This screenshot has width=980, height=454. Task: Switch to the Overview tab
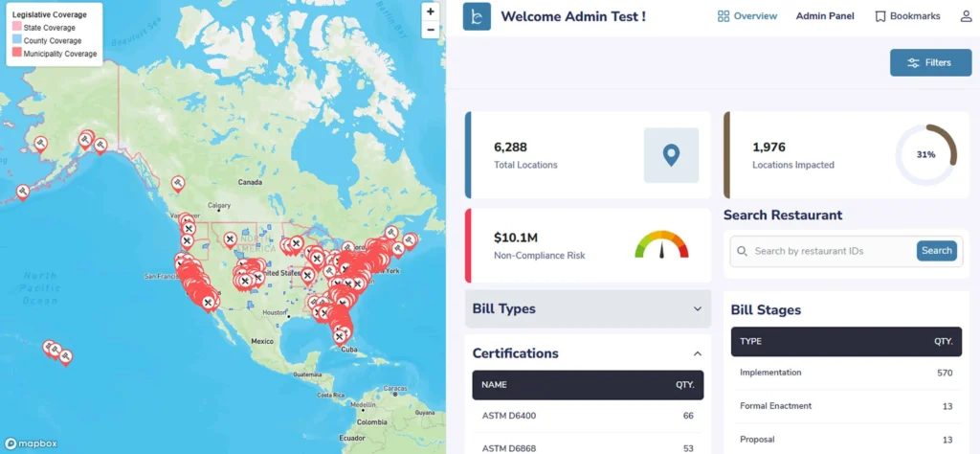pyautogui.click(x=746, y=16)
